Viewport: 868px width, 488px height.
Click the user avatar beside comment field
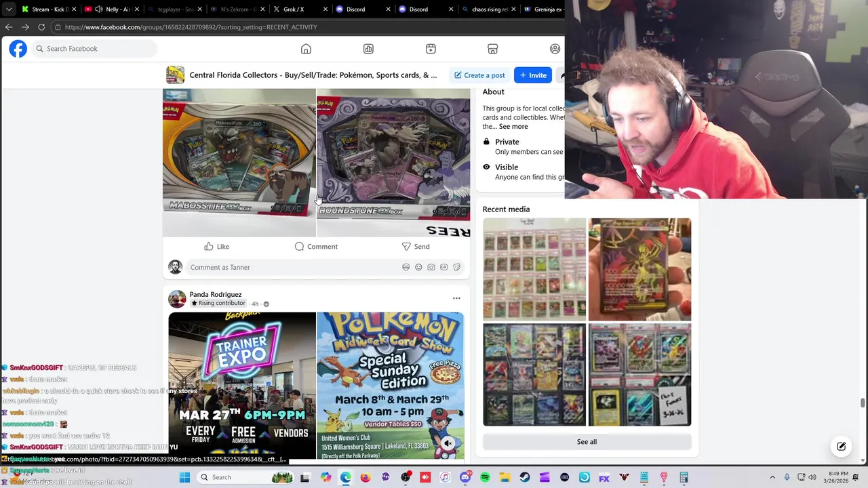[x=176, y=267]
